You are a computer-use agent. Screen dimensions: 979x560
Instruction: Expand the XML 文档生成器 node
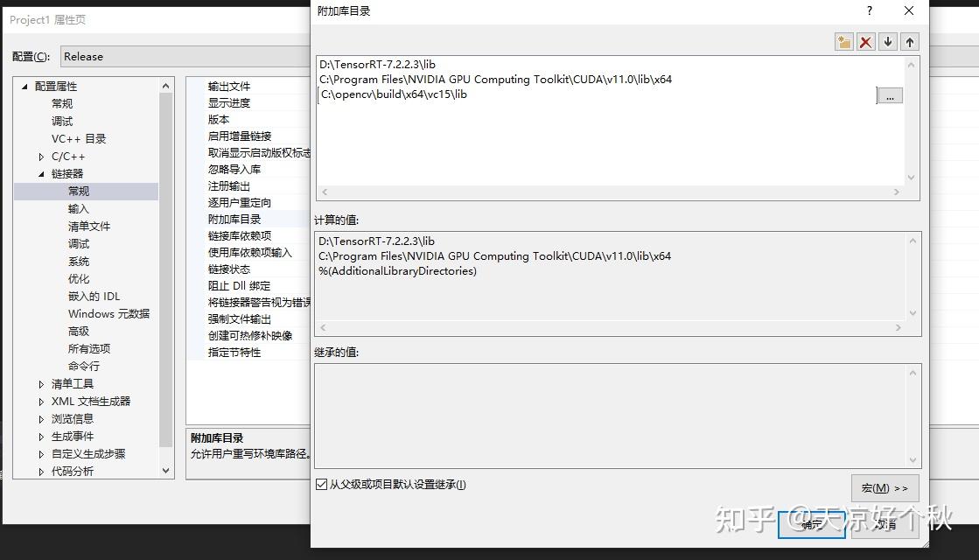point(40,401)
